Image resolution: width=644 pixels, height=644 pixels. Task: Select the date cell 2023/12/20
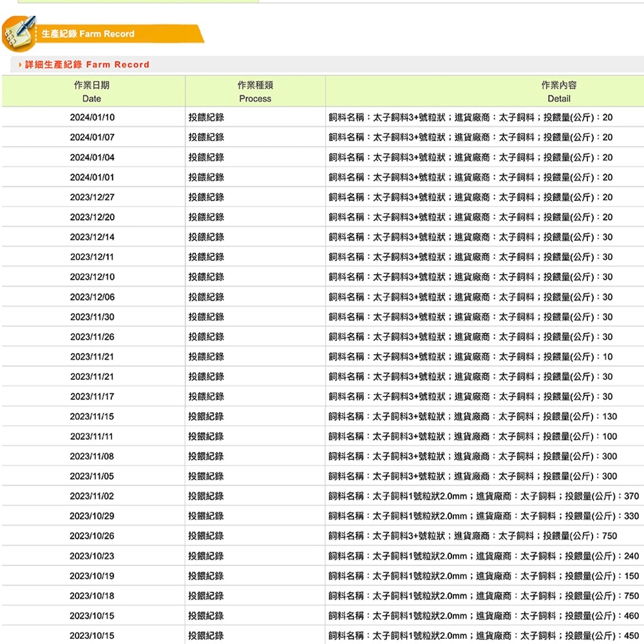tap(92, 217)
